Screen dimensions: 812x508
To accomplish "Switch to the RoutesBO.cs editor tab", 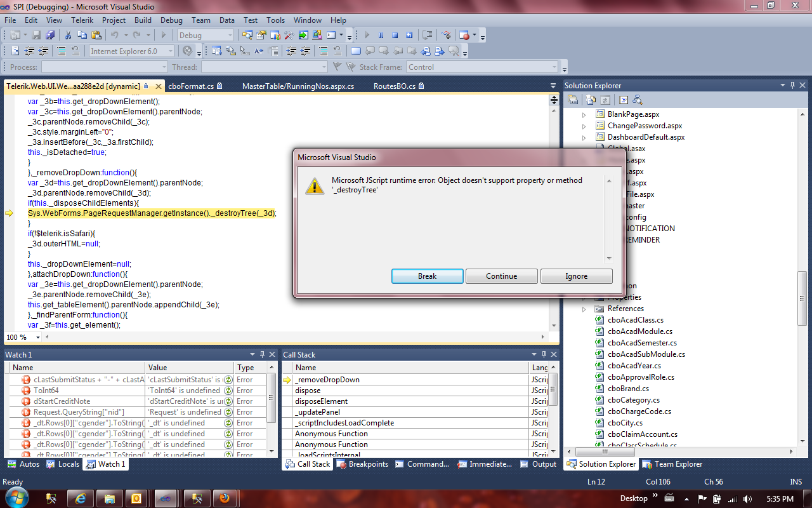I will [398, 86].
